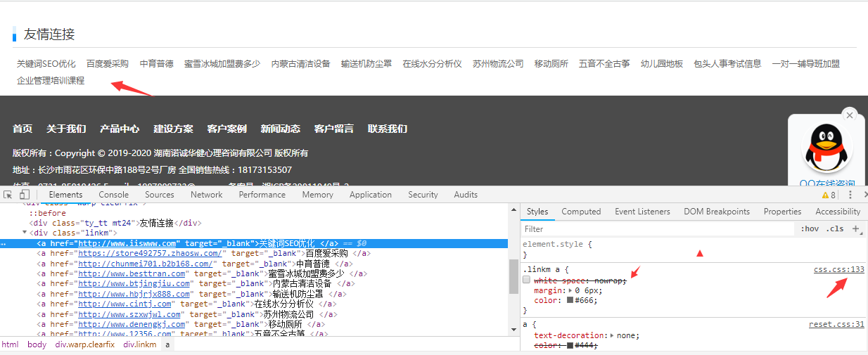
Task: Select the html breadcrumb
Action: point(10,344)
